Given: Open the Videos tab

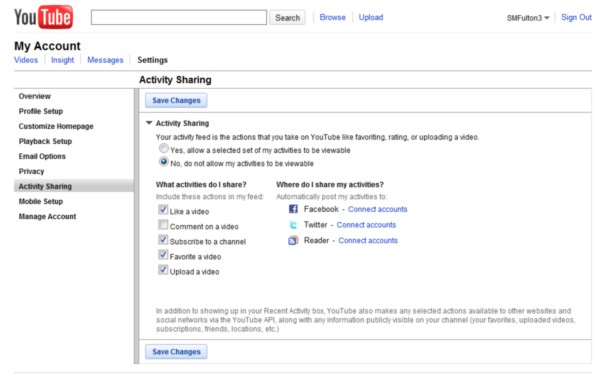Looking at the screenshot, I should (26, 60).
